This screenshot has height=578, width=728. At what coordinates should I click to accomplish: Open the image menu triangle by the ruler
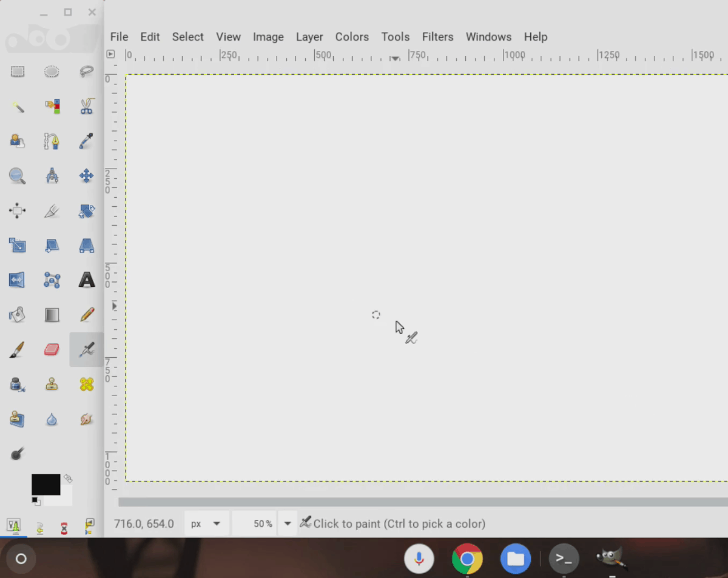click(x=110, y=54)
